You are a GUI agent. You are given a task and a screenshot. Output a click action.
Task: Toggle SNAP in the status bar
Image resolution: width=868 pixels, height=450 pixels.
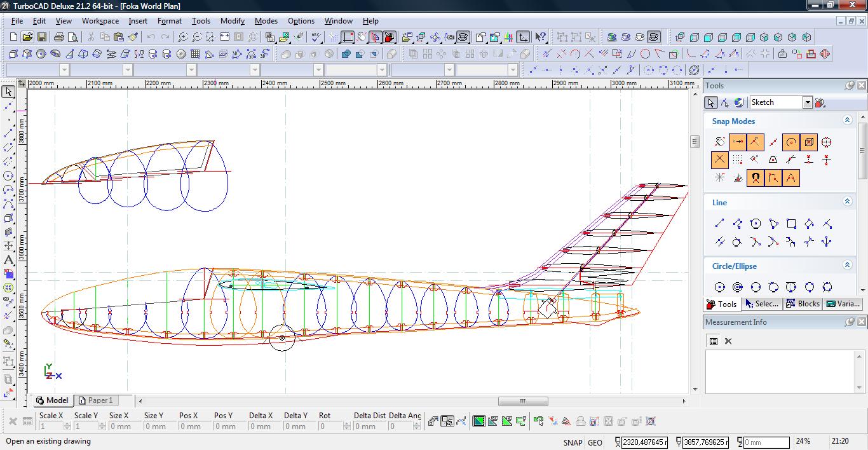click(x=572, y=442)
